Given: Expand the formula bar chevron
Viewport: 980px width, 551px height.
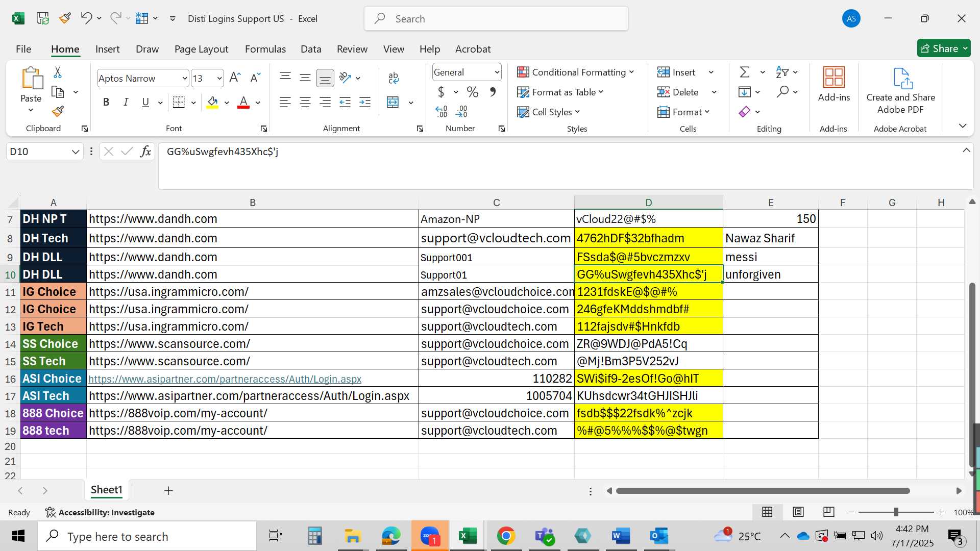Looking at the screenshot, I should [966, 151].
